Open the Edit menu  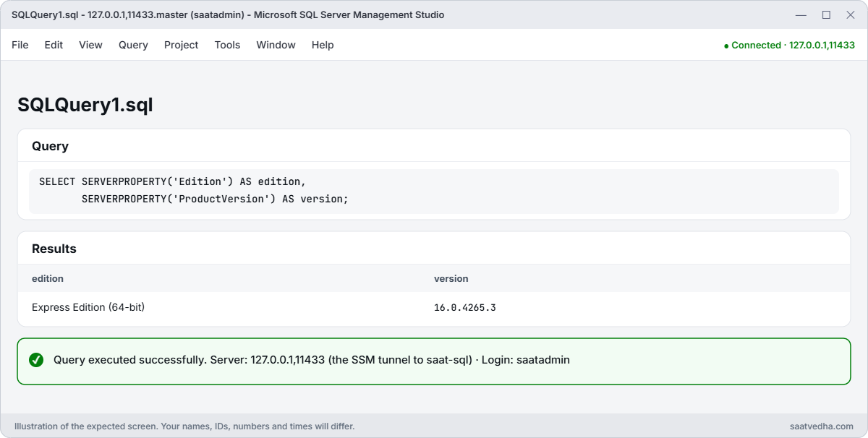pyautogui.click(x=54, y=45)
